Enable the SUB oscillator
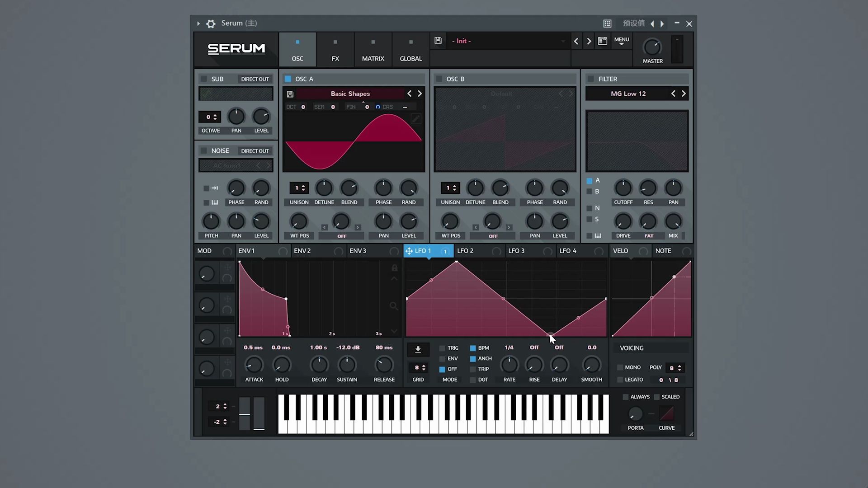The image size is (868, 488). click(x=204, y=79)
